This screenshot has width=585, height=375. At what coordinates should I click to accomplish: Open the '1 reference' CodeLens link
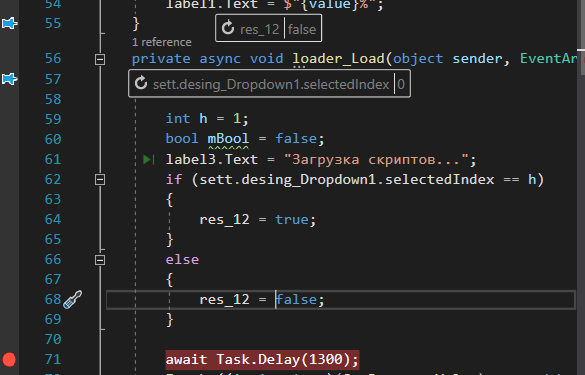[162, 42]
